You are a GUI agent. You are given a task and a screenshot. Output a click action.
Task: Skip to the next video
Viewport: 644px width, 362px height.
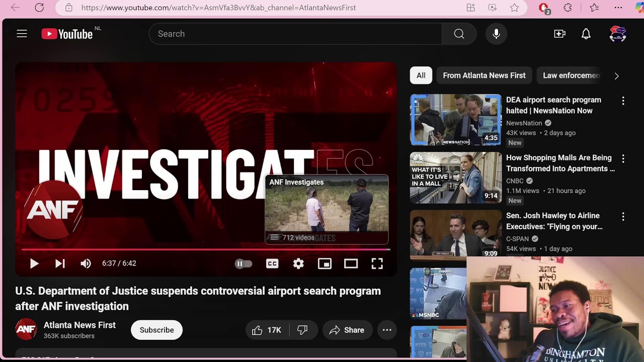60,263
